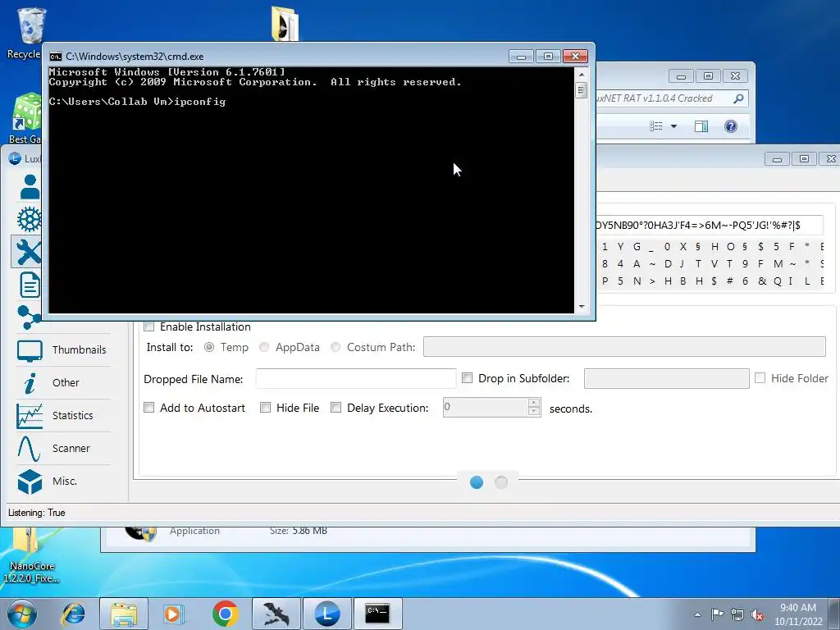This screenshot has height=630, width=840.
Task: Click the cmd scrollbar up arrow
Action: pos(582,75)
